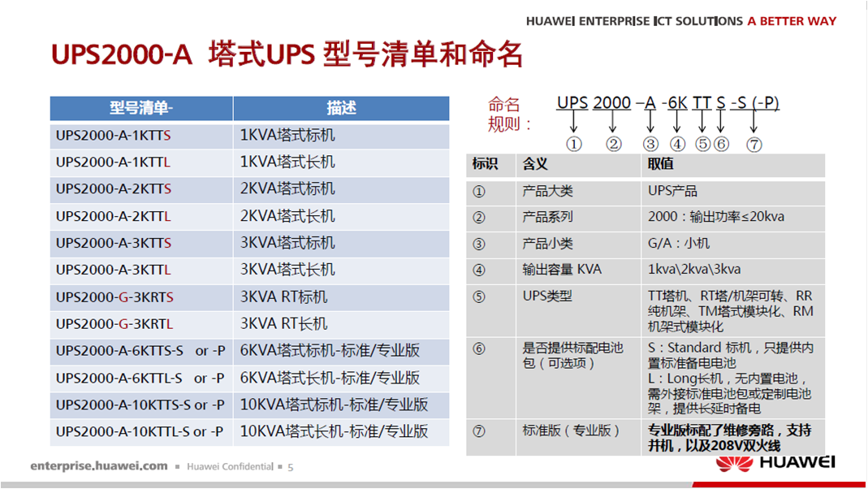The width and height of the screenshot is (868, 489).
Task: Select the ④ marker in the 标识 column
Action: coord(478,270)
